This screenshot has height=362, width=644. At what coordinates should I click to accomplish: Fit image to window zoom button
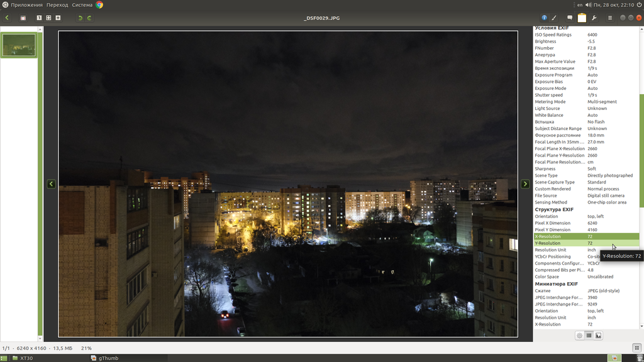[48, 18]
